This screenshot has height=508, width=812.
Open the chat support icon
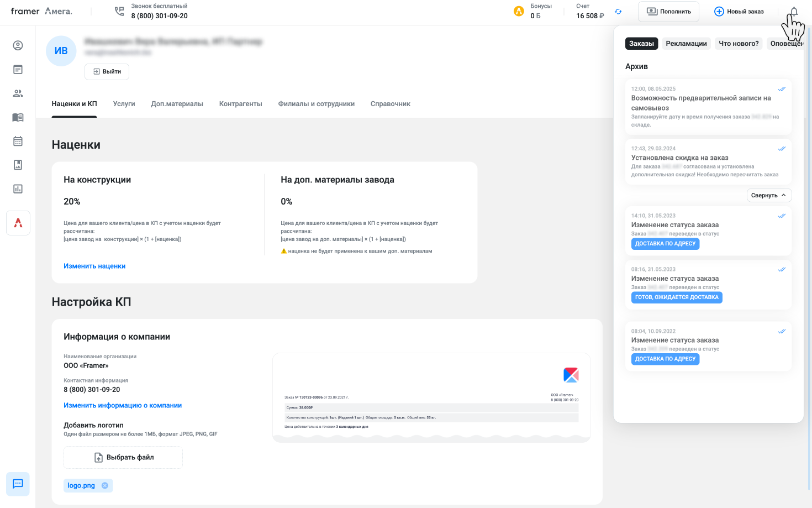(x=18, y=484)
